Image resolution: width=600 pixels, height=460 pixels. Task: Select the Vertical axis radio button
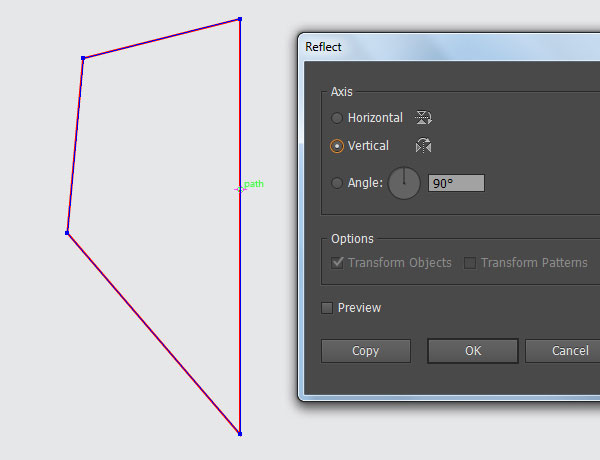(x=337, y=146)
